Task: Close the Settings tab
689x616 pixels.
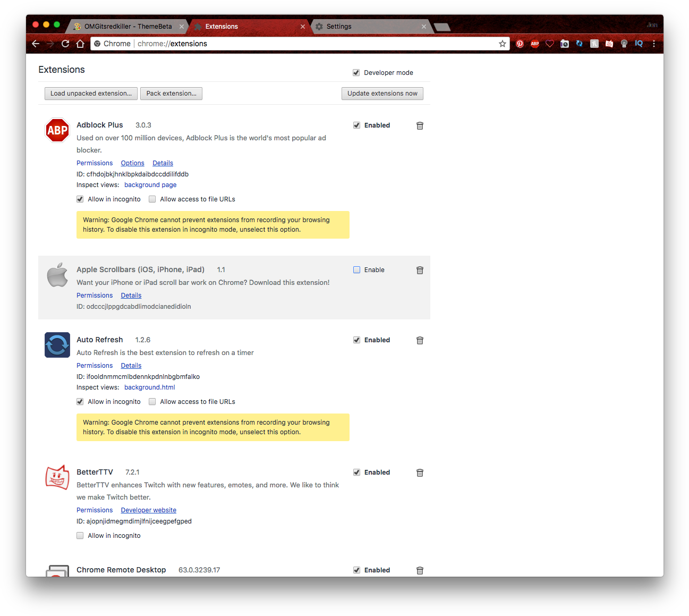Action: pos(424,27)
